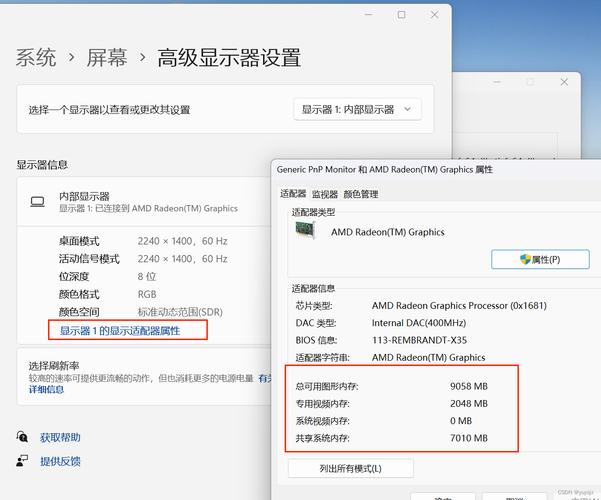
Task: Click the graphics adapter card icon
Action: [x=305, y=230]
